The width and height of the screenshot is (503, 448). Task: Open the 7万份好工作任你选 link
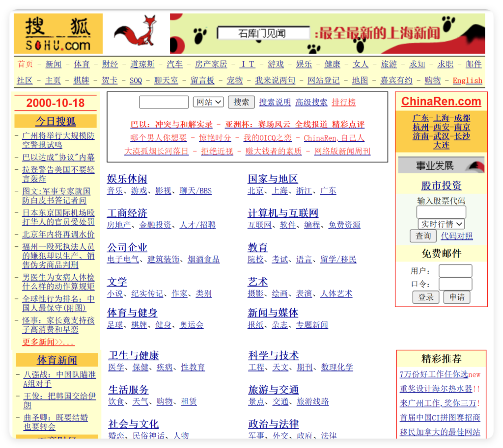pyautogui.click(x=434, y=374)
